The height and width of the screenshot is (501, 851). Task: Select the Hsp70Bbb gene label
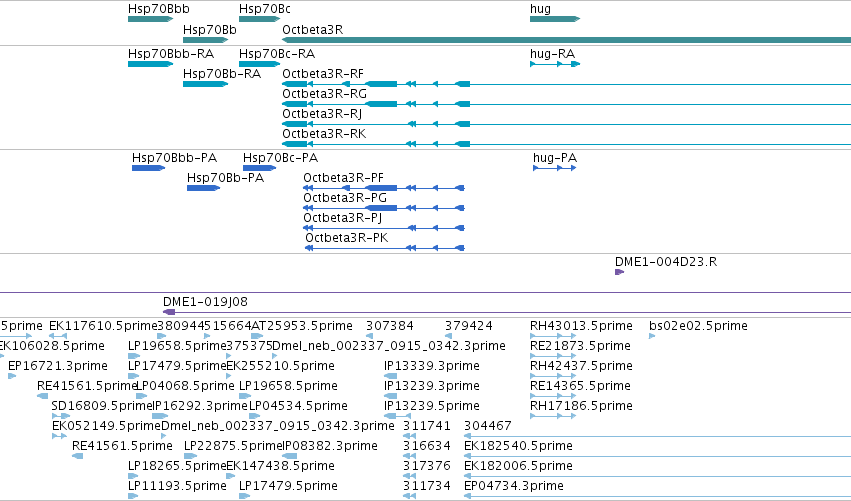tap(158, 9)
